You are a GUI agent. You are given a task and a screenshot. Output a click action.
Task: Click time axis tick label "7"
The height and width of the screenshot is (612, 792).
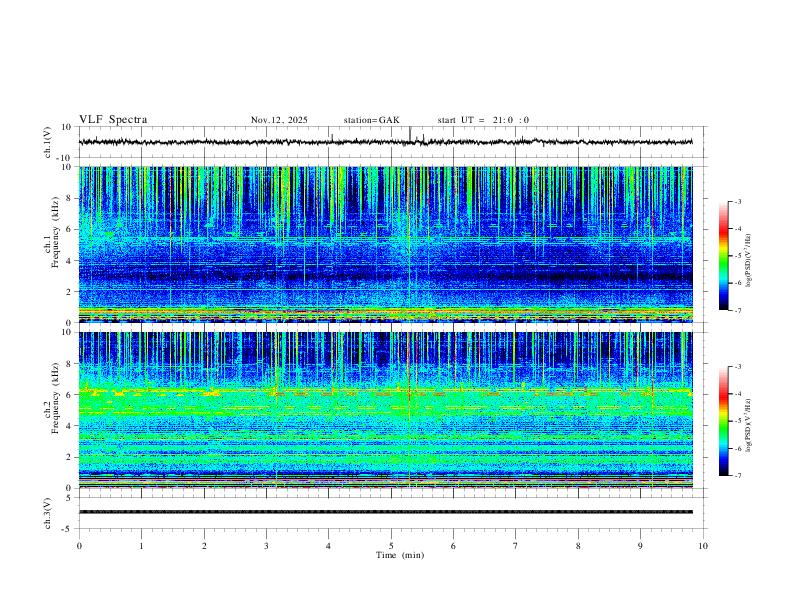(x=516, y=546)
